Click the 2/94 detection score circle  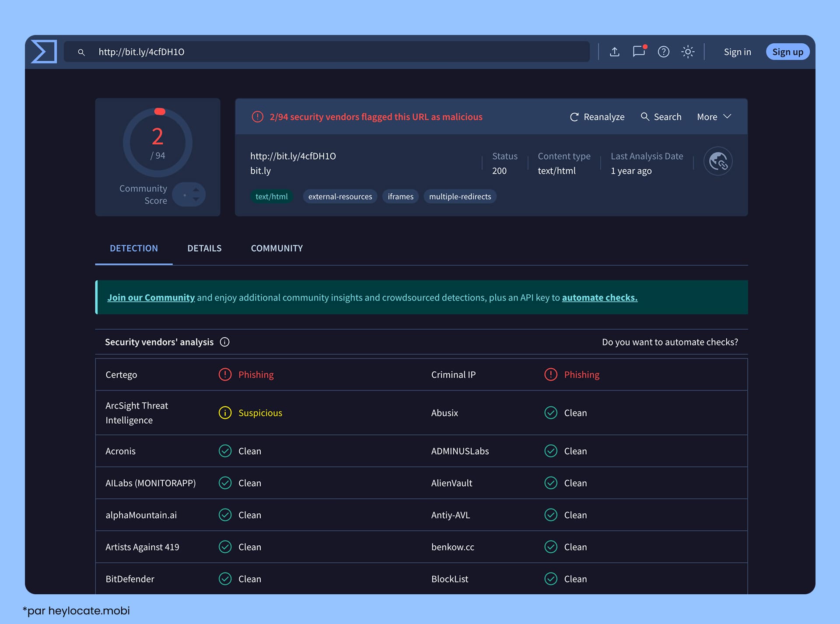(x=157, y=143)
